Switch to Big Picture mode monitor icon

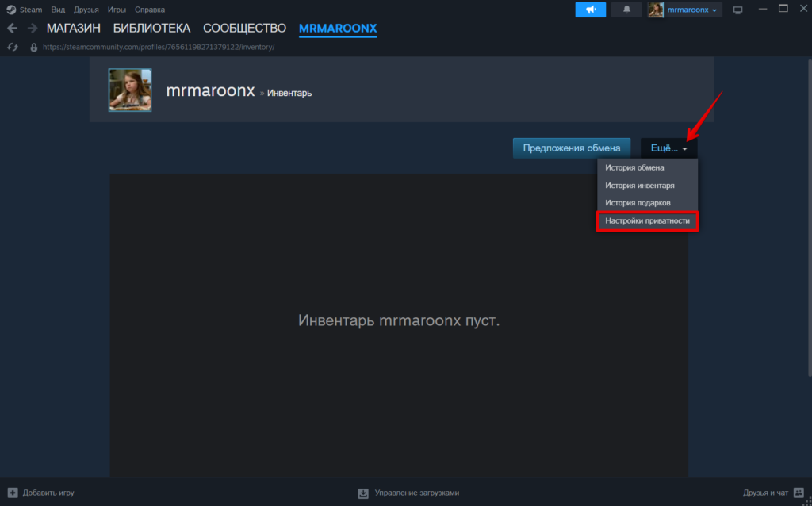click(x=737, y=10)
